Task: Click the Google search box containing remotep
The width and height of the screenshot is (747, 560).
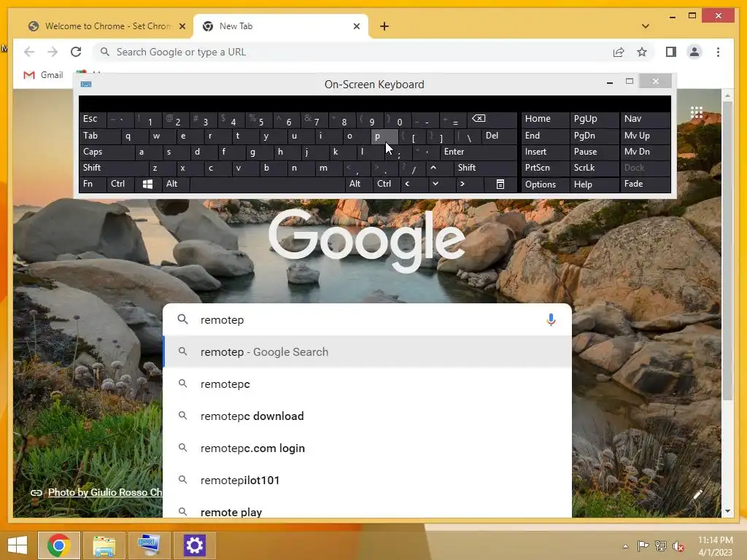Action: [x=367, y=319]
